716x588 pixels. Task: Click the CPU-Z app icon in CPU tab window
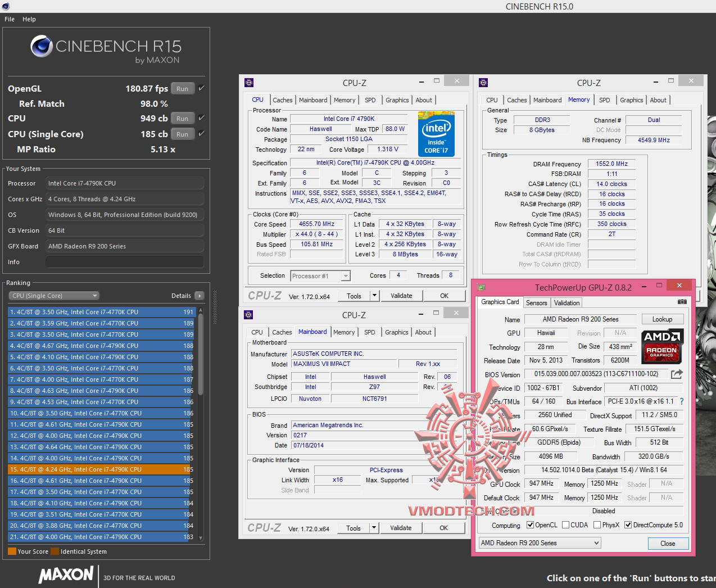249,83
